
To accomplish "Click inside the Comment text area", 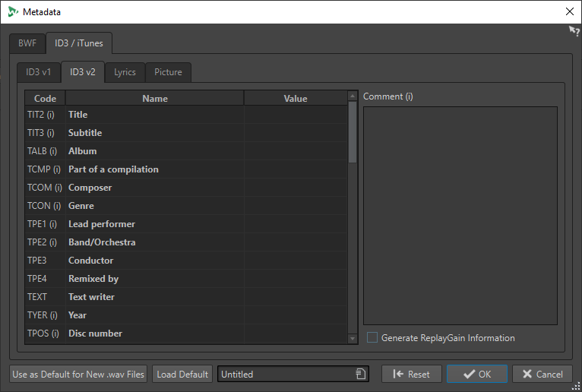I will (x=460, y=215).
